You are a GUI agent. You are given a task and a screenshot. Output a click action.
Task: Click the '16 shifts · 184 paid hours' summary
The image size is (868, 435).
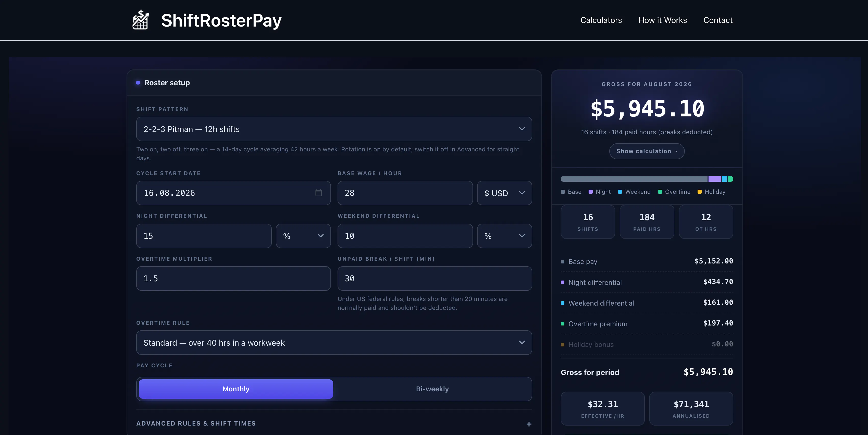click(x=647, y=132)
